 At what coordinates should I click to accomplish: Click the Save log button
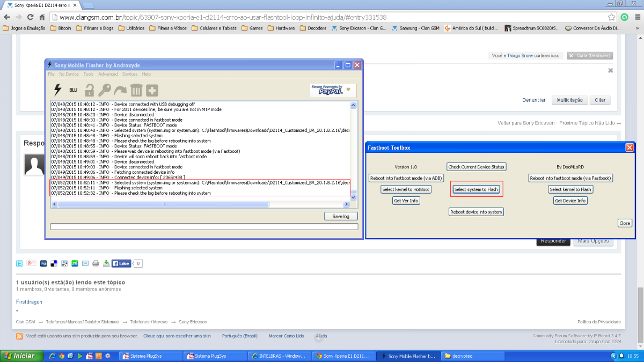[x=341, y=216]
